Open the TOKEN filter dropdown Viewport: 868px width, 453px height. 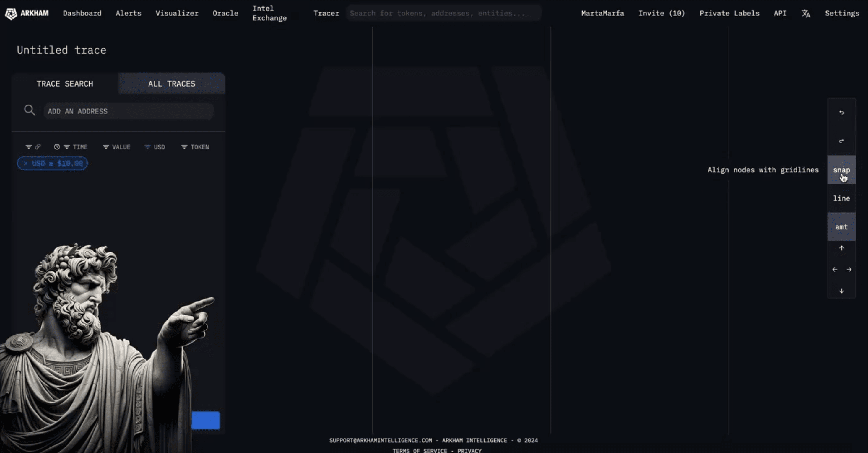click(195, 147)
